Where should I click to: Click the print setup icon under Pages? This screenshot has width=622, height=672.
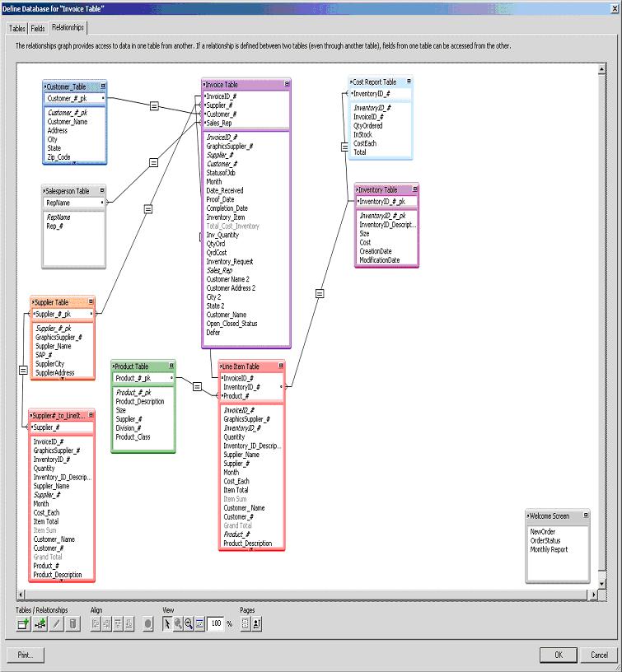256,624
